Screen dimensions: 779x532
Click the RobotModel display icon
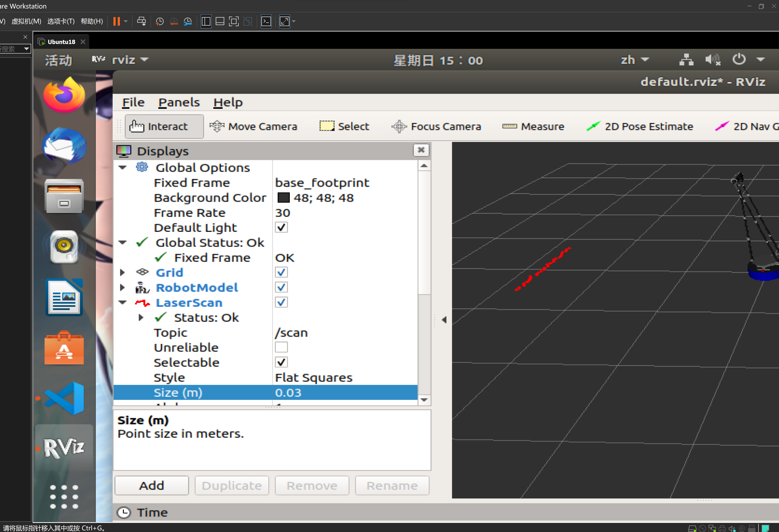(x=142, y=287)
